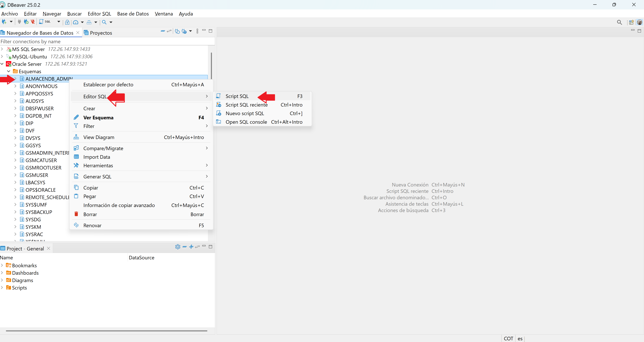This screenshot has height=342, width=644.
Task: Click the DataSource column header
Action: coord(141,258)
